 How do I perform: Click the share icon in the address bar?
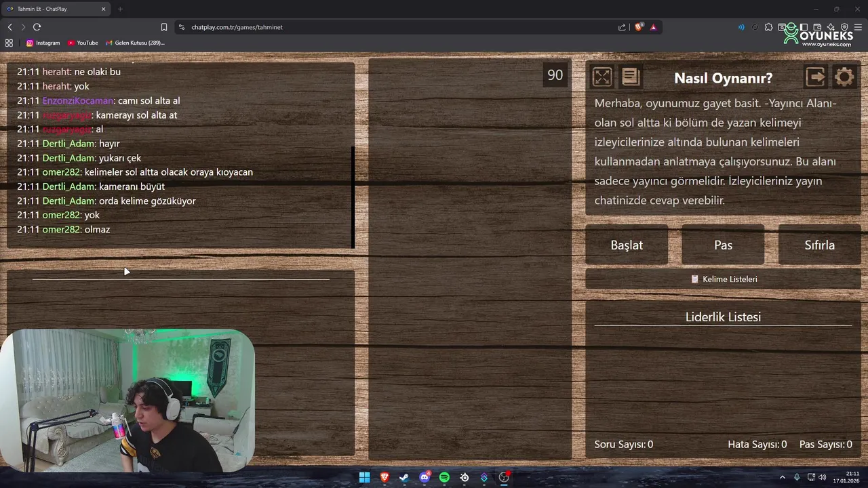(x=622, y=27)
